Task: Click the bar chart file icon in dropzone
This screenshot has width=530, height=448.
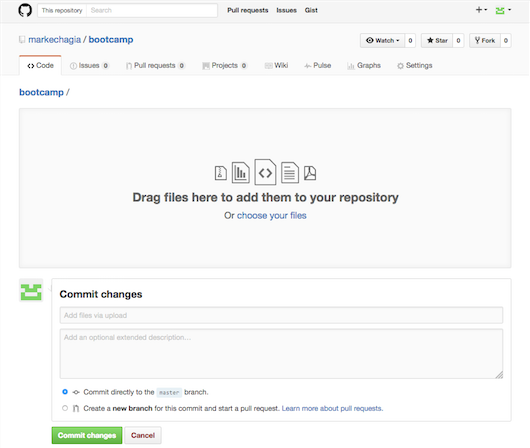Action: (x=241, y=172)
